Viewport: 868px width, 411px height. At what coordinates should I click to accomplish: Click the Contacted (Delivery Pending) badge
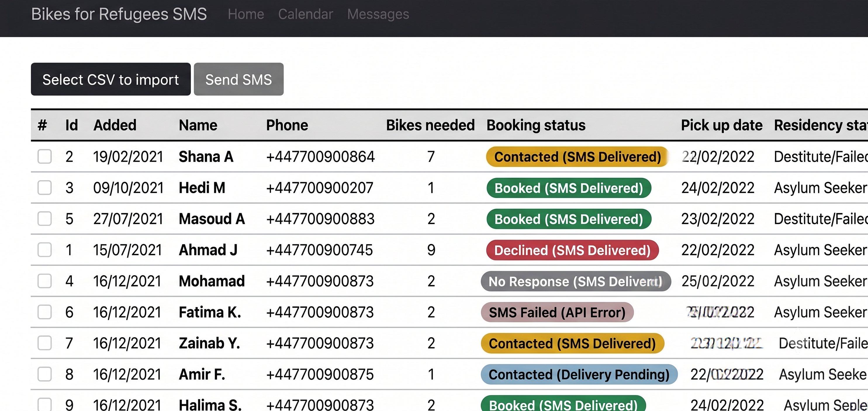tap(579, 374)
